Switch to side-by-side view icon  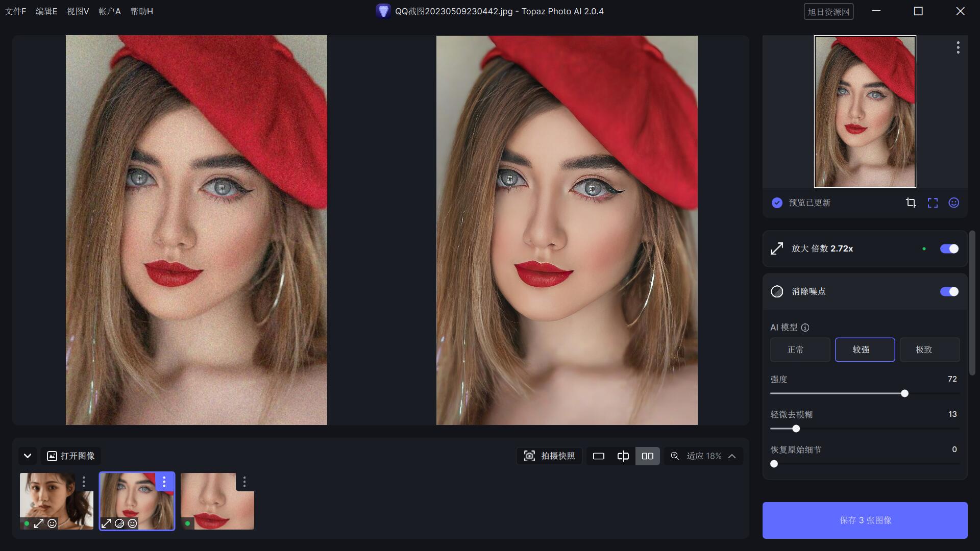tap(647, 456)
